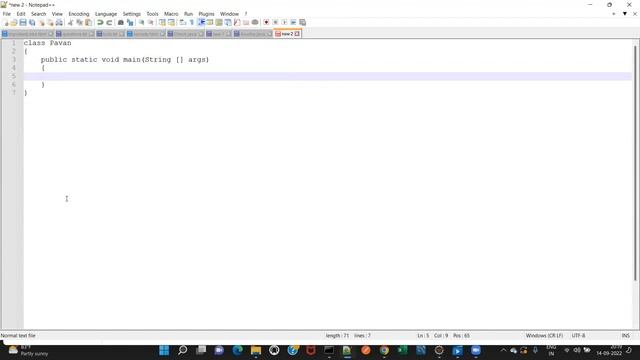Click 'Ln : 5' status bar entry
640x360 pixels.
(423, 336)
